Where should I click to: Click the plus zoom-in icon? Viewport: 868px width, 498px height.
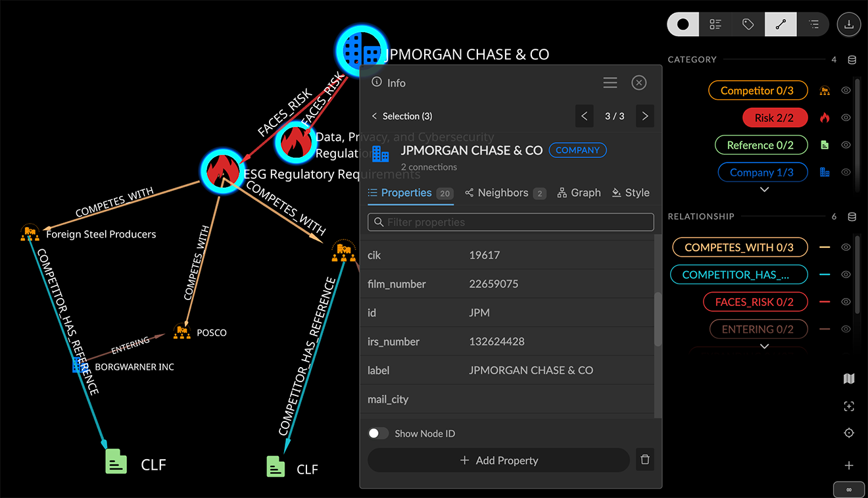849,466
